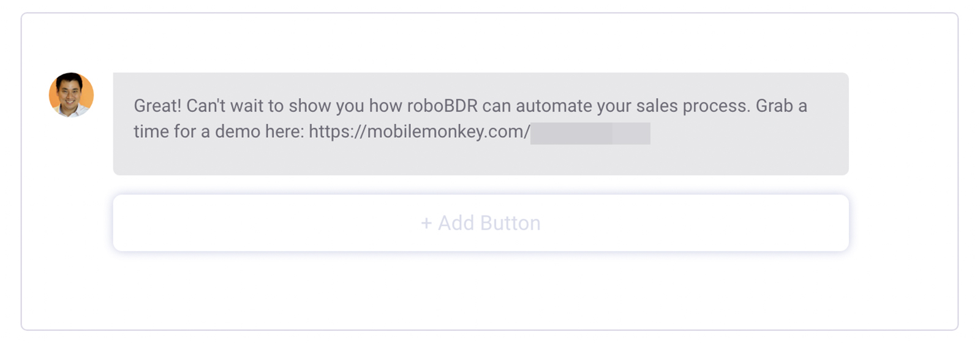980x343 pixels.
Task: Click the word "automate" in the message
Action: pos(554,106)
